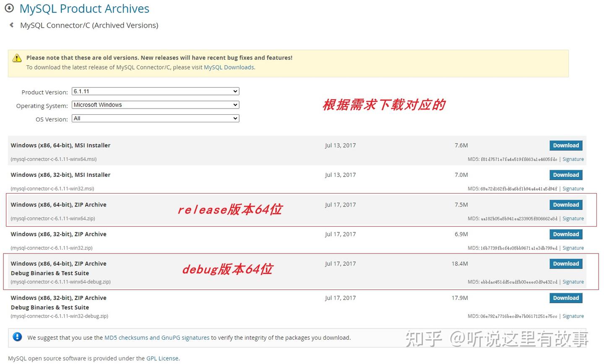
Task: Open the OS Version dropdown showing All
Action: (155, 118)
